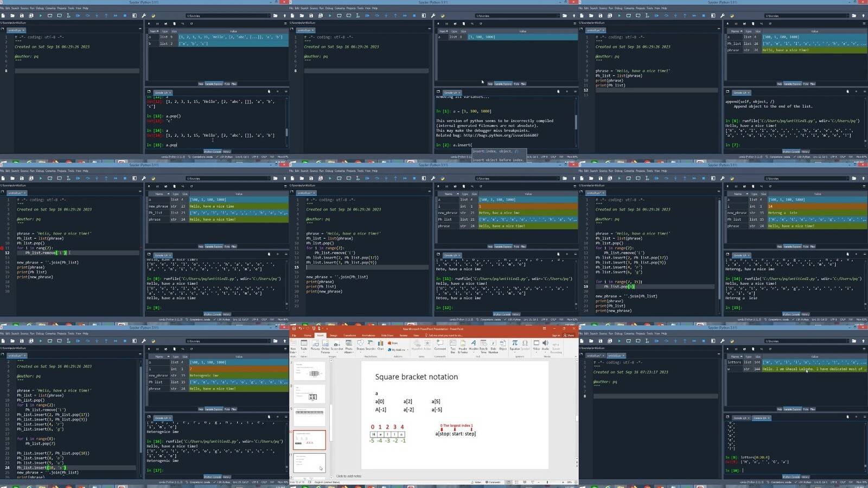The image size is (868, 488).
Task: Select the second Console 2/A tab in Spyder
Action: 761,418
